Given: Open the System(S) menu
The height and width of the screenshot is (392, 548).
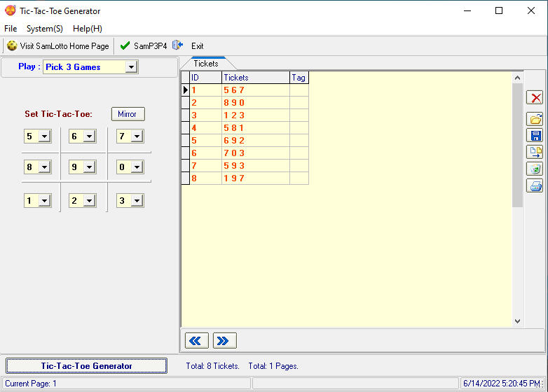Looking at the screenshot, I should [45, 29].
